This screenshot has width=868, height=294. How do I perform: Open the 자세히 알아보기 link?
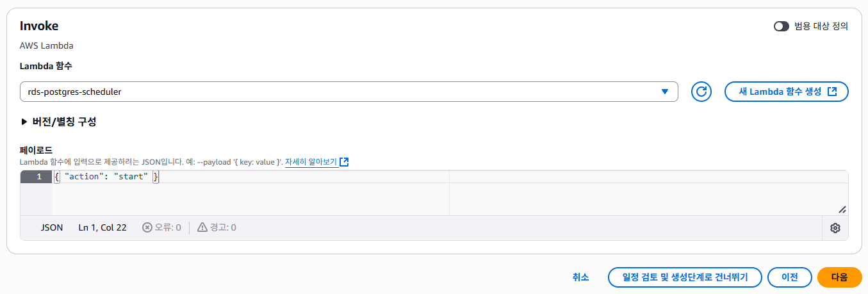click(x=311, y=162)
